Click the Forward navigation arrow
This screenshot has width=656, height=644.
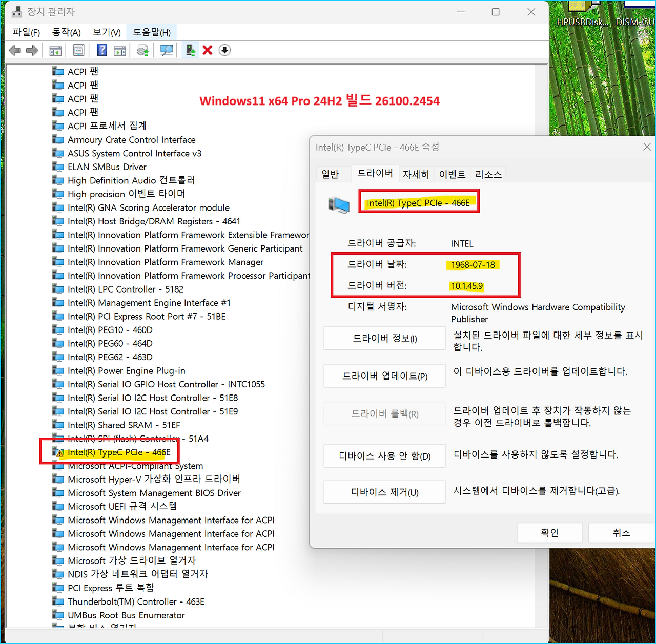(32, 50)
